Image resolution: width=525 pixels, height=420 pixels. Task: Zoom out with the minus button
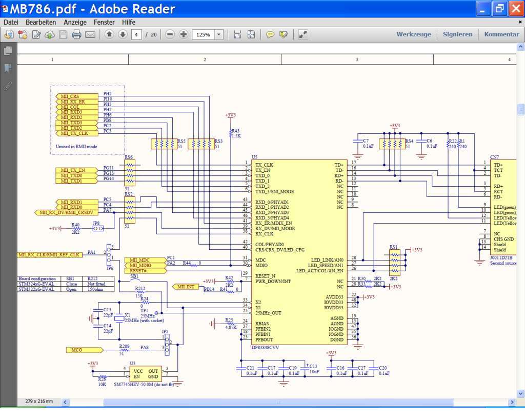pos(170,34)
